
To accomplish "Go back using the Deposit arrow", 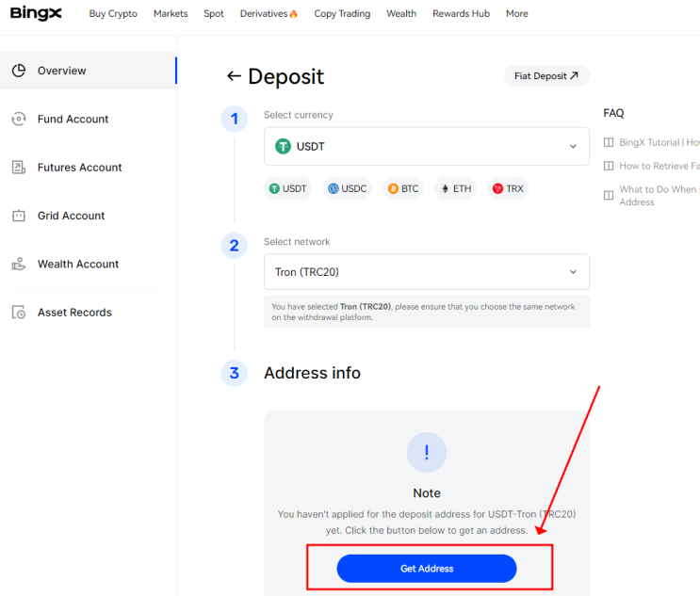I will (x=234, y=76).
